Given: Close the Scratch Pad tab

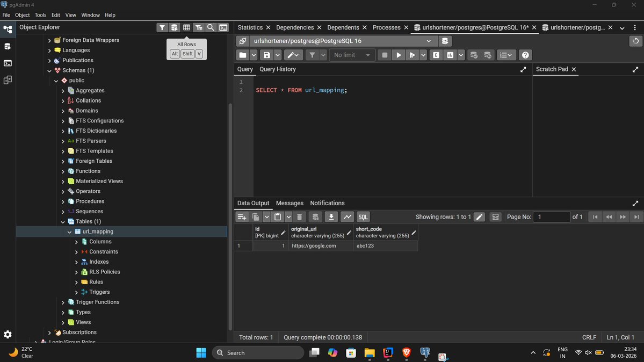Looking at the screenshot, I should click(x=574, y=69).
